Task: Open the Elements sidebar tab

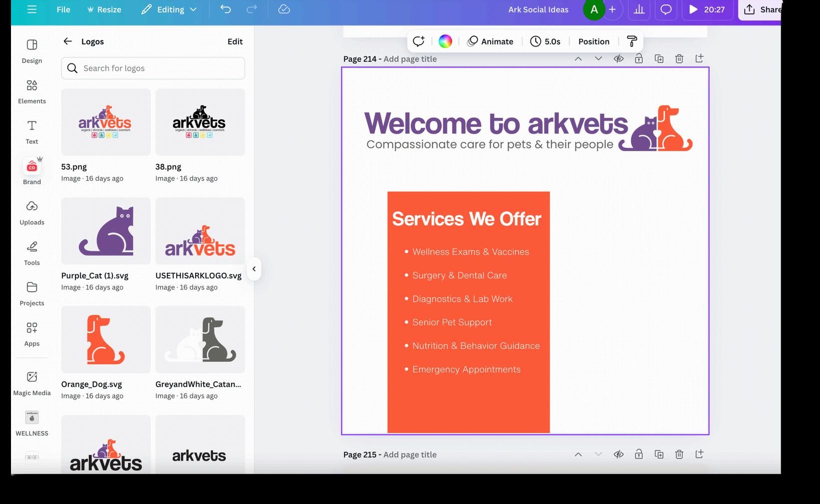Action: [x=32, y=92]
